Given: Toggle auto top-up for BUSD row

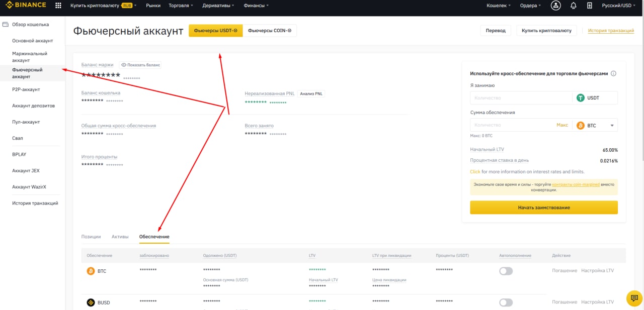Looking at the screenshot, I should (x=506, y=302).
